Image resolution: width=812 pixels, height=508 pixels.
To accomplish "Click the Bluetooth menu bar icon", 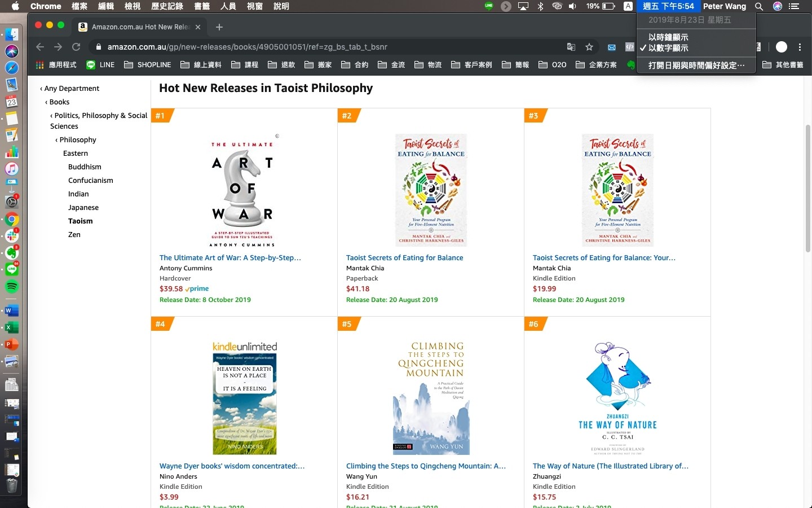I will [540, 6].
